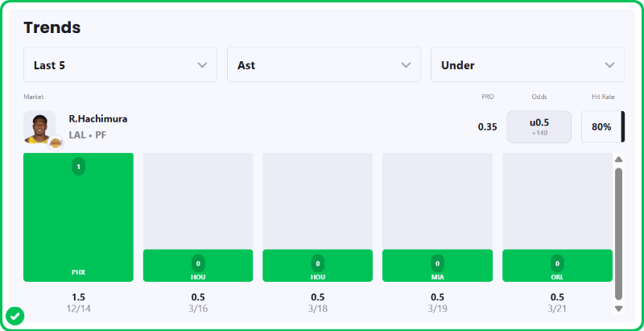644x331 pixels.
Task: Click the u0.5 +140 odds button
Action: [x=539, y=126]
